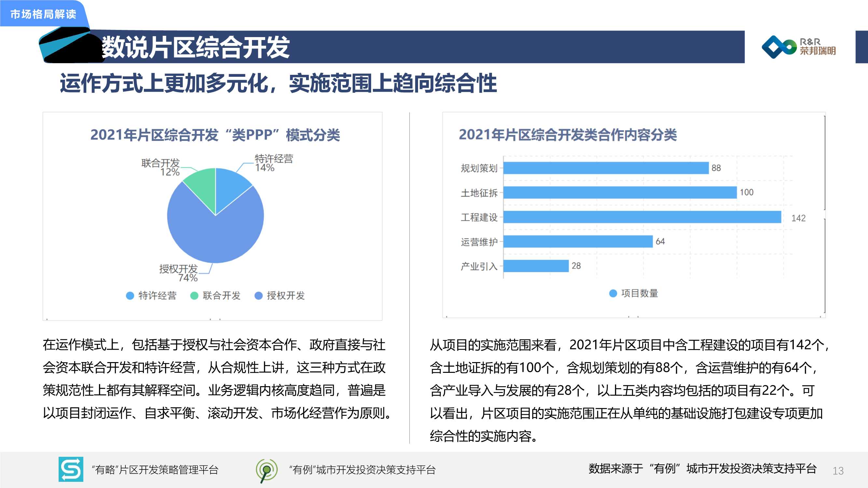Screen dimensions: 868x488
Task: Click the final line 综合性的实施内容
Action: click(483, 436)
